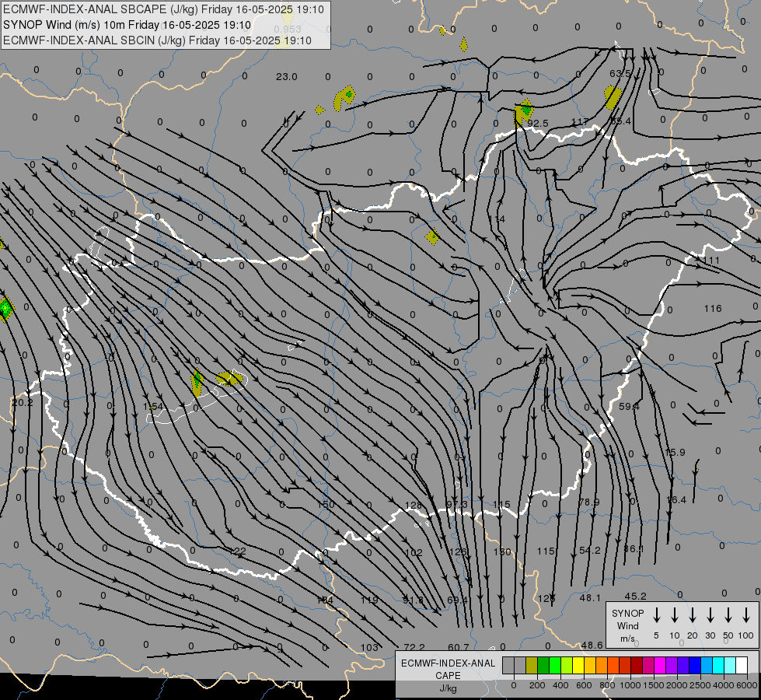761x700 pixels.
Task: Click the 59.4 CAPE value on map
Action: [x=629, y=406]
